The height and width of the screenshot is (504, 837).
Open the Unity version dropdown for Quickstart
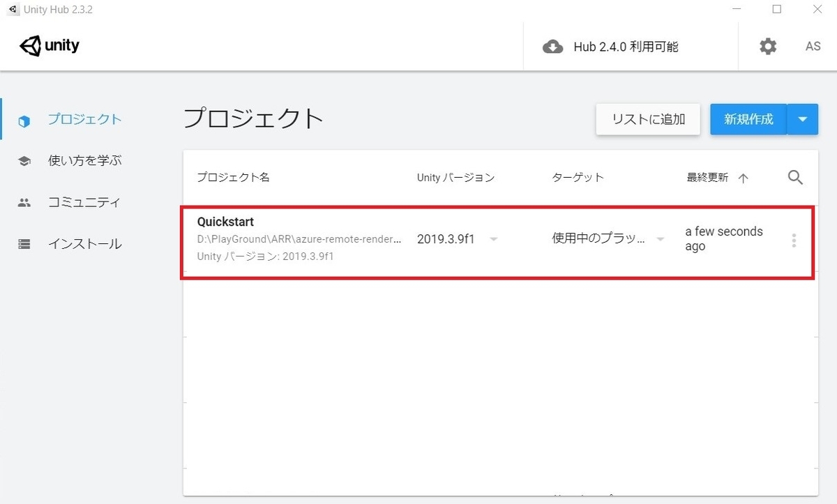pos(494,239)
